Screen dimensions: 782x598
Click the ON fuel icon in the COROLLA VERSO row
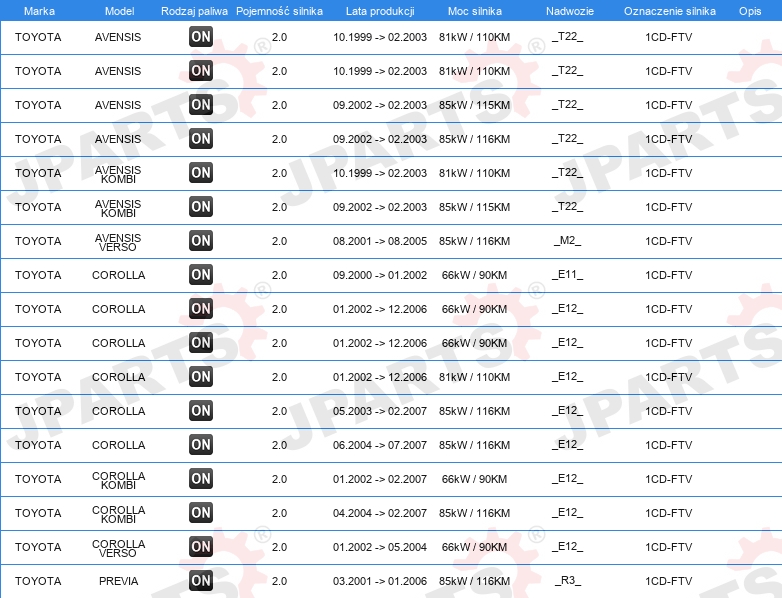pos(201,547)
